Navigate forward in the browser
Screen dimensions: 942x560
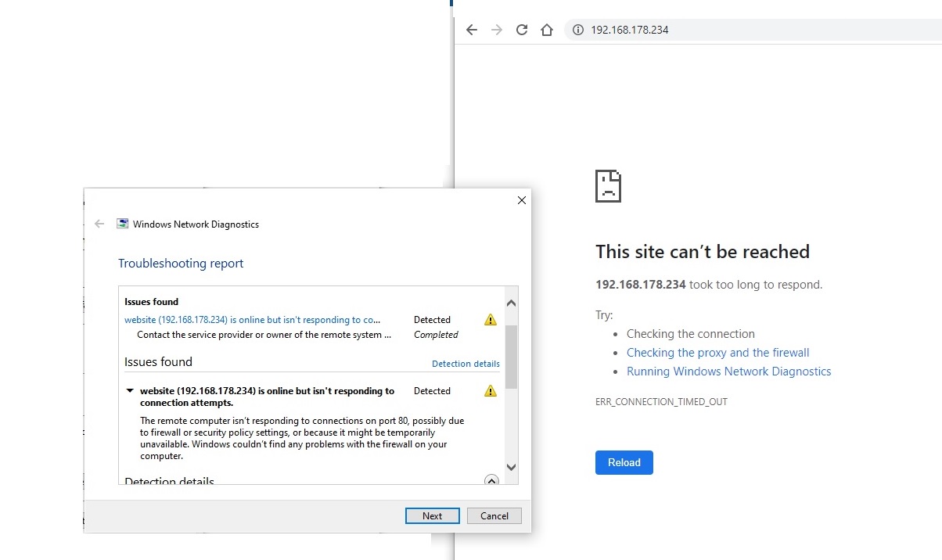click(496, 29)
